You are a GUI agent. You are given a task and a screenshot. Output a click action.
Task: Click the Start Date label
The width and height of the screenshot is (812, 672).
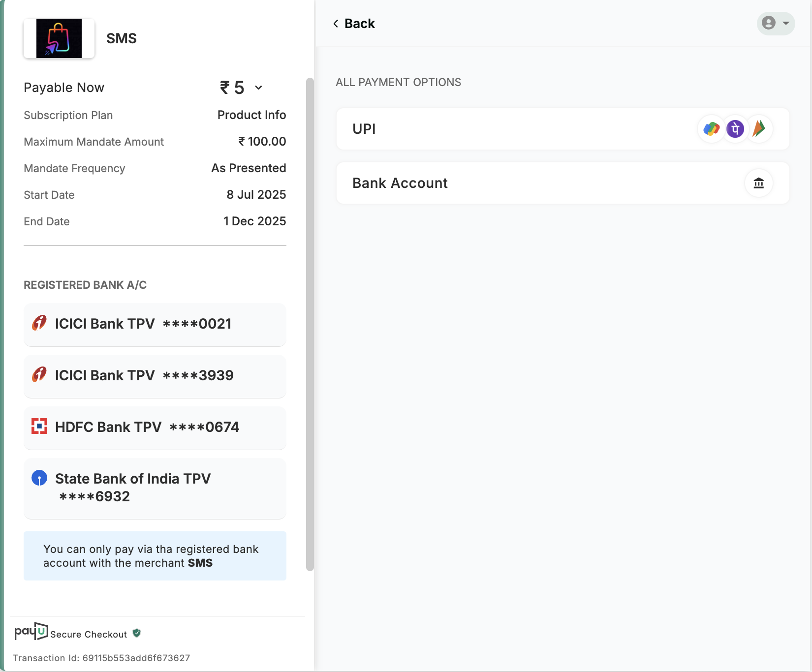(x=49, y=195)
